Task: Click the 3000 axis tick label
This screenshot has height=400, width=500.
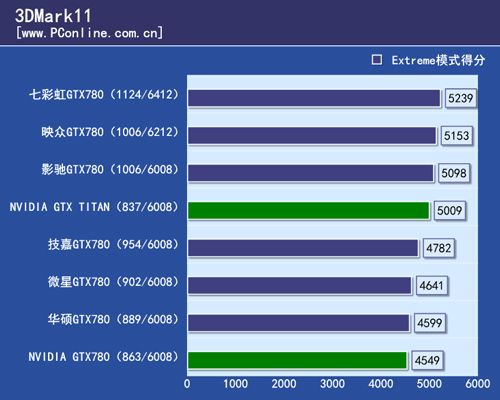Action: (x=332, y=384)
